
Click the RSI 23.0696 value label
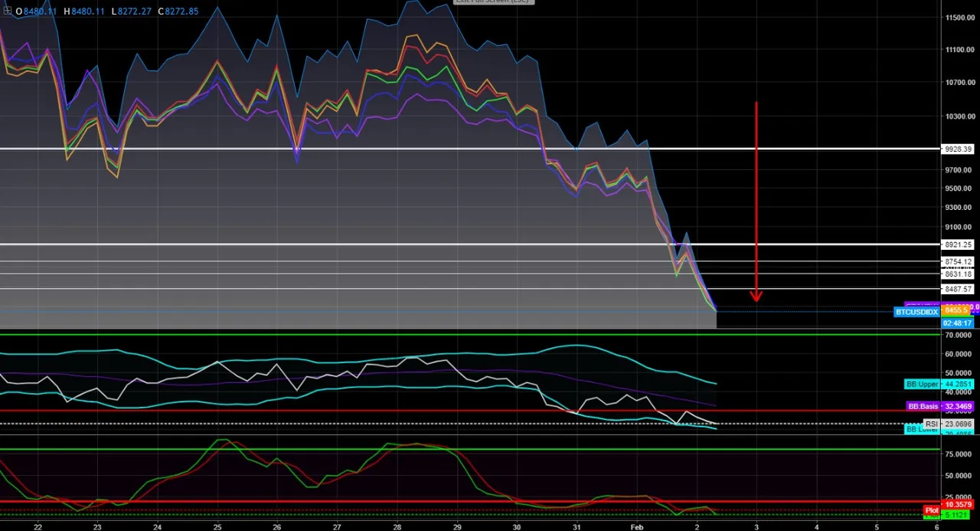click(948, 424)
